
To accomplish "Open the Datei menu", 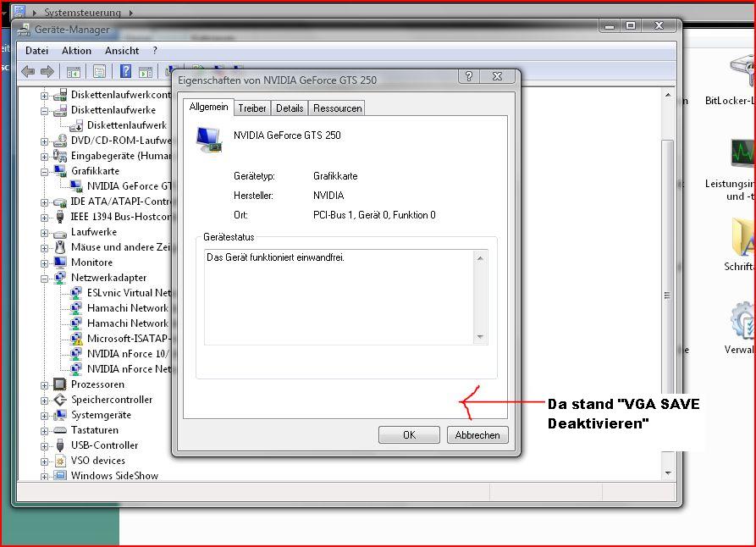I will [36, 51].
